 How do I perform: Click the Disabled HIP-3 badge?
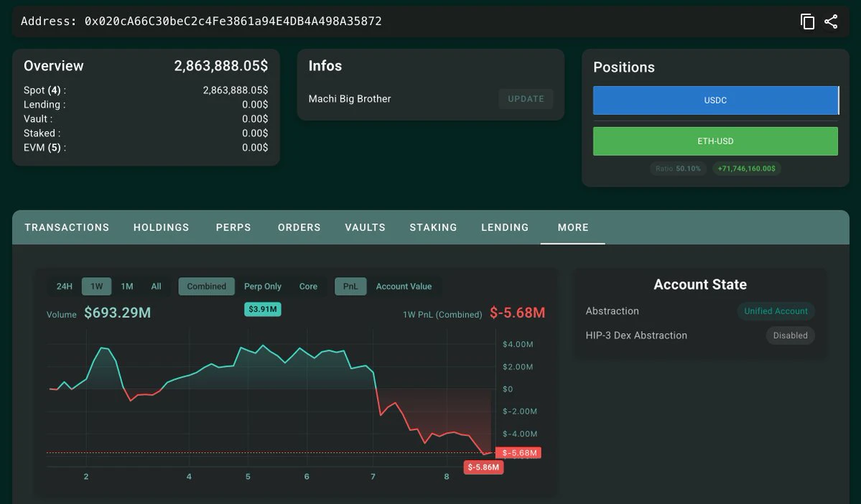(x=790, y=335)
